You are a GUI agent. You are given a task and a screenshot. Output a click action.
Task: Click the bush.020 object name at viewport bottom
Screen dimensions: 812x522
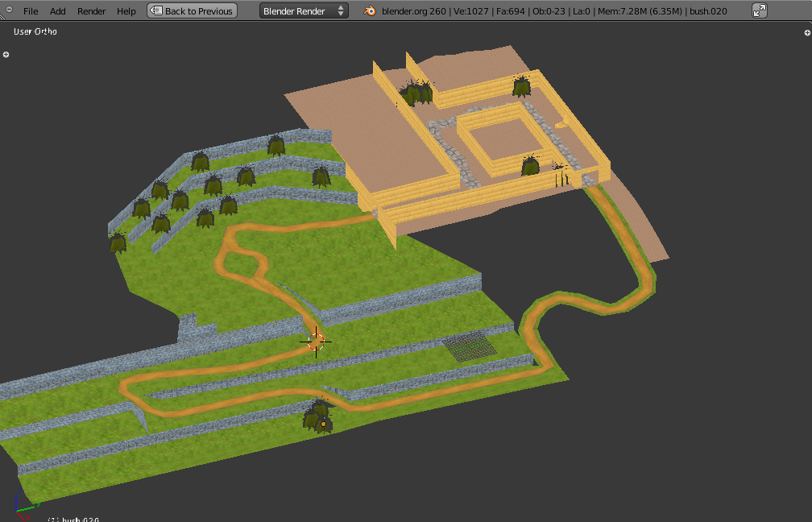click(x=79, y=519)
